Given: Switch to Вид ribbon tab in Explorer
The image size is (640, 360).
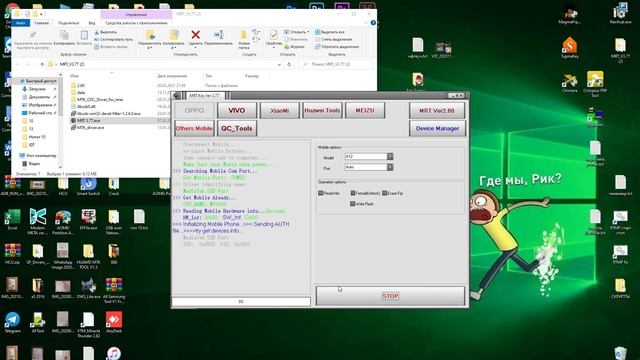Looking at the screenshot, I should tap(92, 23).
